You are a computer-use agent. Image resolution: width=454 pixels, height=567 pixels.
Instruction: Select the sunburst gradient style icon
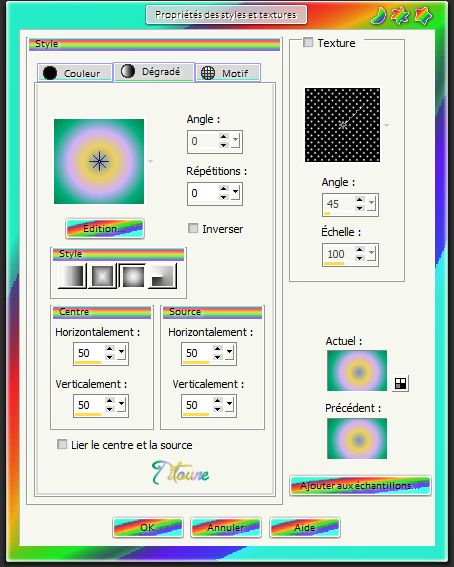(x=132, y=276)
